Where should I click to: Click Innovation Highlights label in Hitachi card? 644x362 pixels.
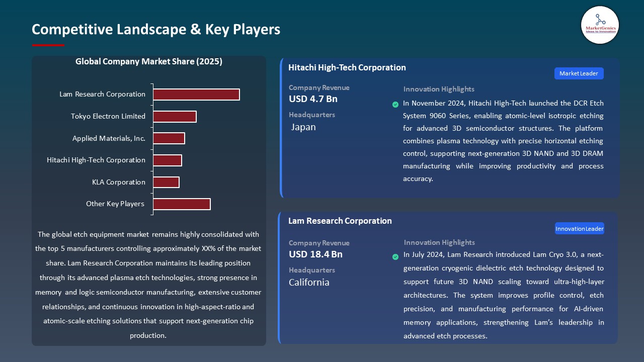[439, 89]
